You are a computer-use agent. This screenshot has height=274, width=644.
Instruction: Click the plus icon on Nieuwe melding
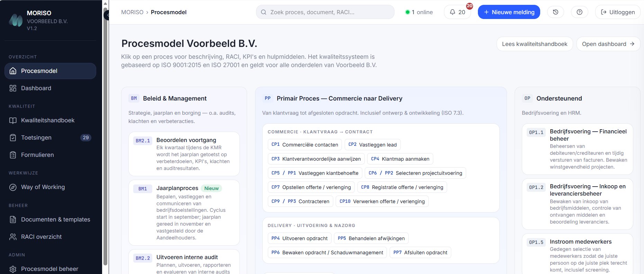[486, 12]
